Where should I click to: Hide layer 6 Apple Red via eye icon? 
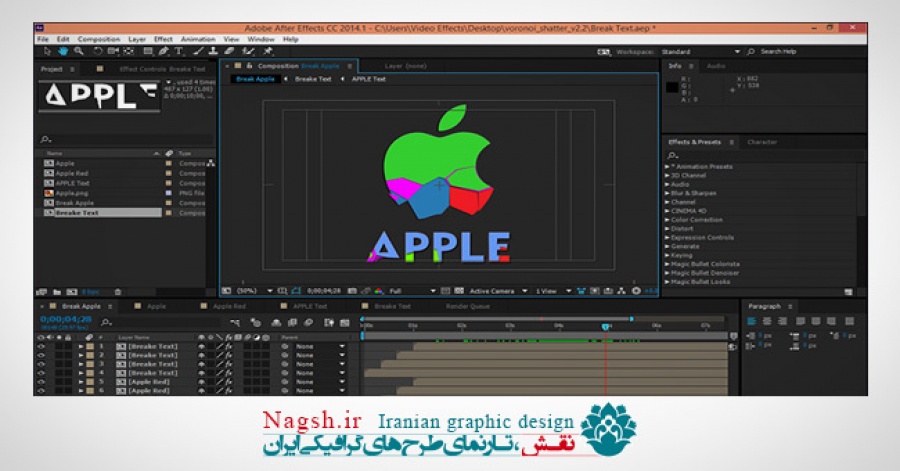[x=41, y=391]
